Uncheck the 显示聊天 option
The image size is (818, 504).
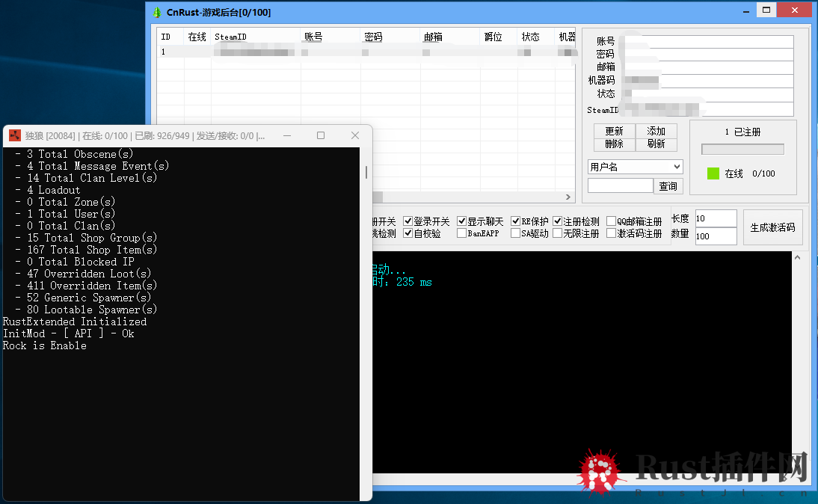click(461, 220)
